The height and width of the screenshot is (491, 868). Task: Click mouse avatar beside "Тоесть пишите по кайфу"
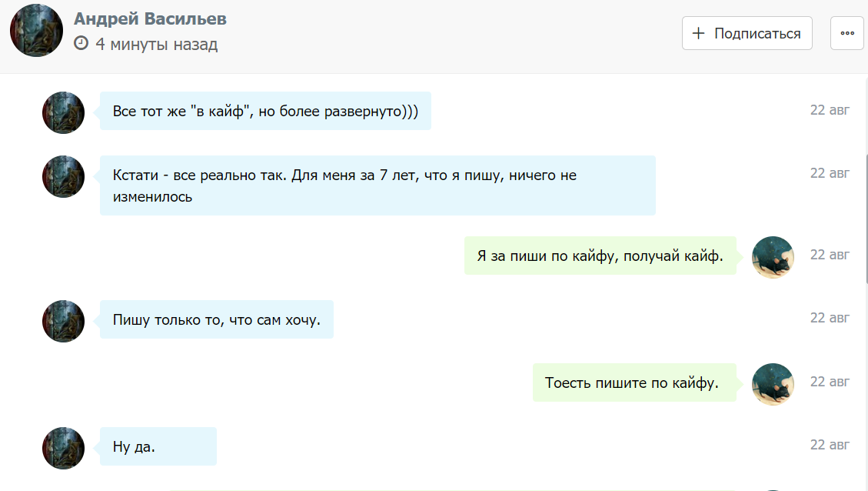[773, 383]
